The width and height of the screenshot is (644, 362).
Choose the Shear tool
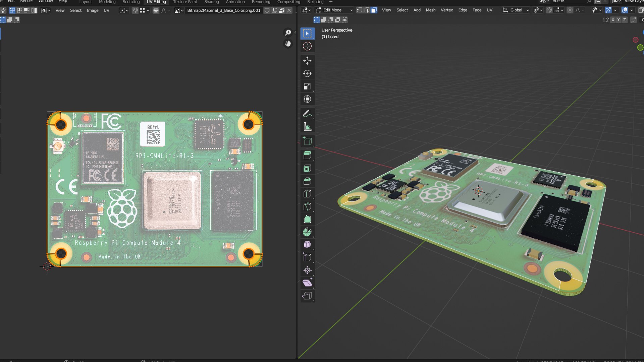pos(307,283)
